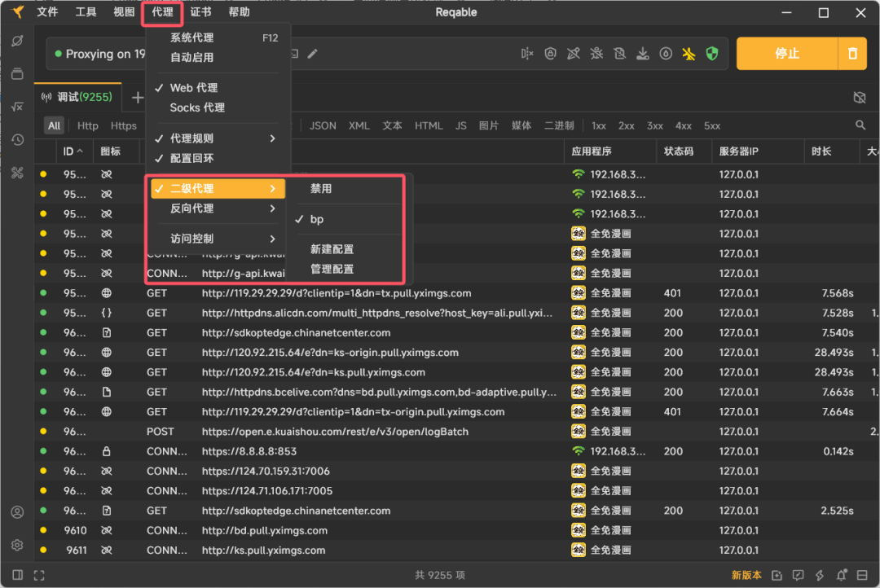Open the lightning icon in status bar
Image resolution: width=880 pixels, height=588 pixels.
click(821, 575)
